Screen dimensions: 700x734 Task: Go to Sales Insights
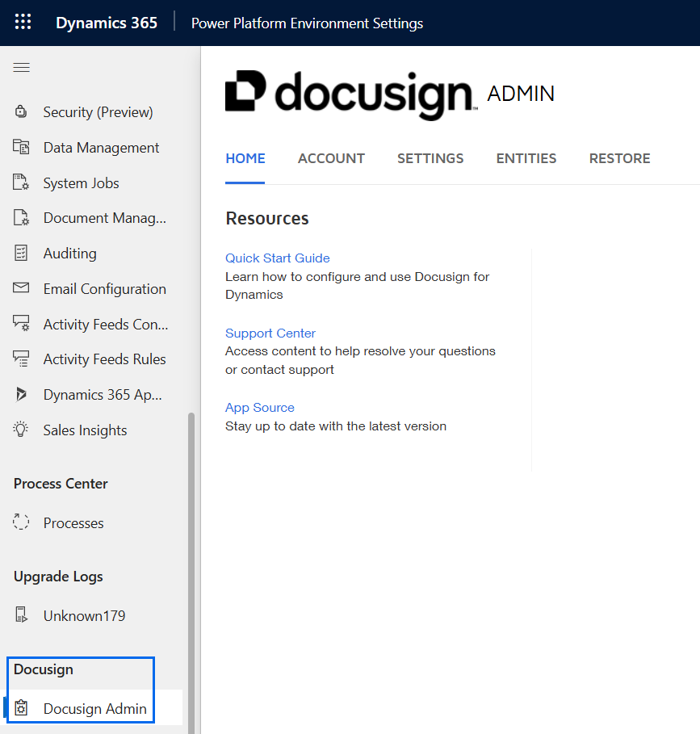(x=85, y=430)
